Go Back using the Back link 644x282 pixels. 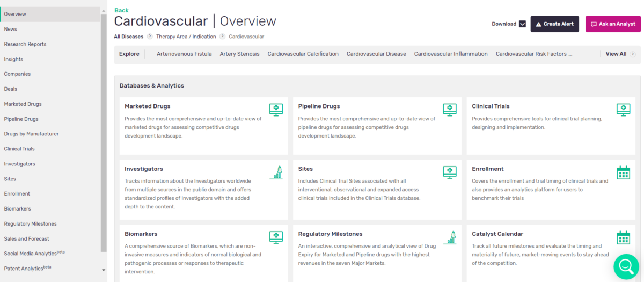121,10
